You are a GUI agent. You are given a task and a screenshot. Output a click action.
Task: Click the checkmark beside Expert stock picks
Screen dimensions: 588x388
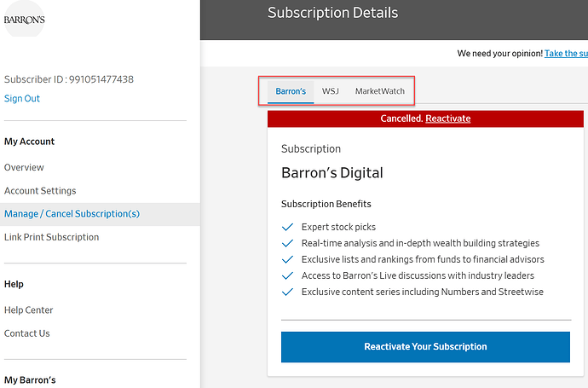click(x=287, y=227)
